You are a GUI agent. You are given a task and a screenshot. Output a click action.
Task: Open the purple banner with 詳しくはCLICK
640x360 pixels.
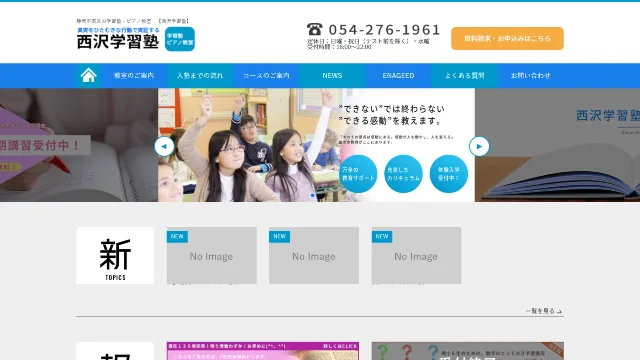(x=263, y=351)
